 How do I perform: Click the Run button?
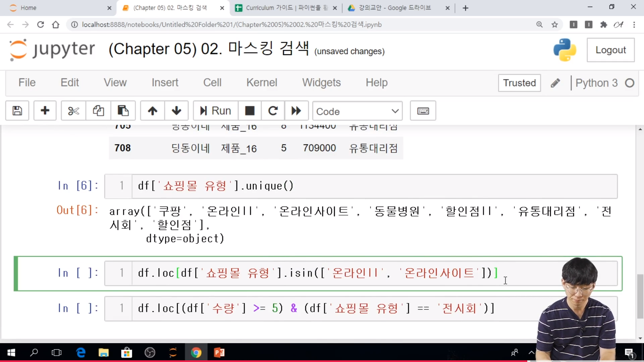(216, 111)
